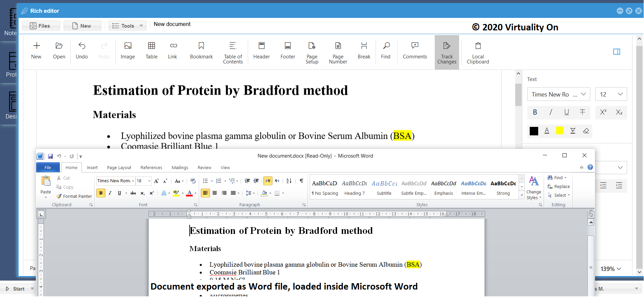Add a Link in Rich editor toolbar
The height and width of the screenshot is (297, 644).
172,51
